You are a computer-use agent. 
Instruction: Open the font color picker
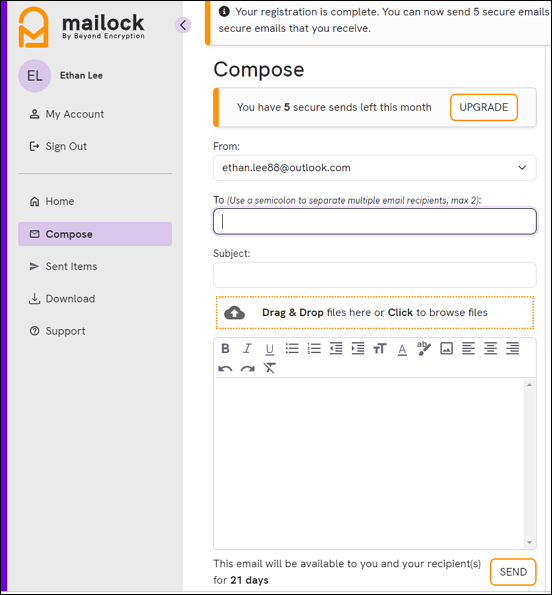pyautogui.click(x=402, y=349)
